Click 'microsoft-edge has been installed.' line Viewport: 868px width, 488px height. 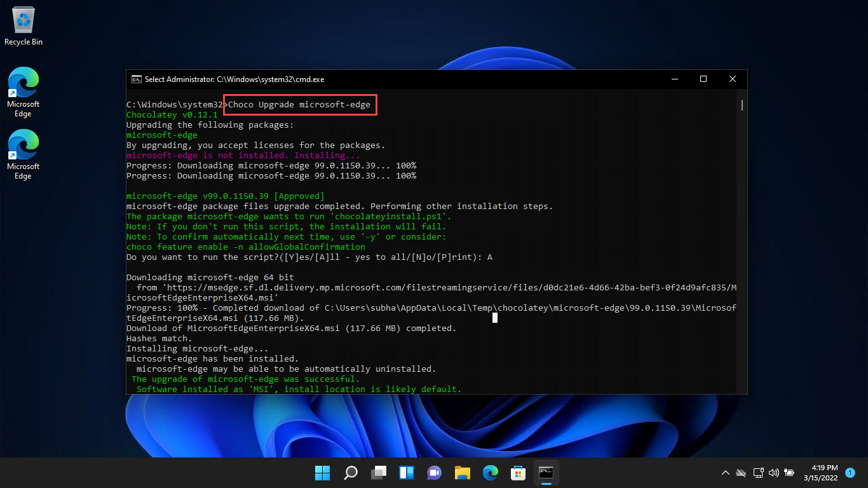click(213, 359)
